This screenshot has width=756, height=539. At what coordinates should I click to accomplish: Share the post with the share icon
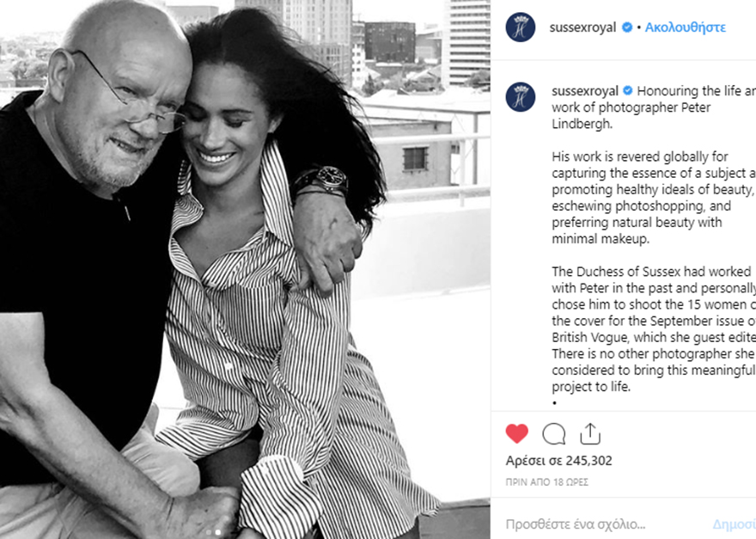pos(590,434)
